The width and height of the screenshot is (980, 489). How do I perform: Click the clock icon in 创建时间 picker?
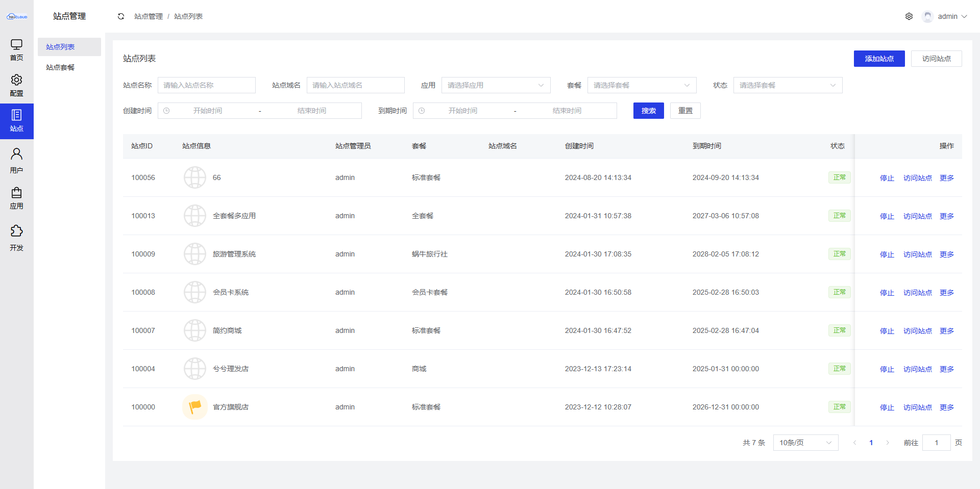point(166,111)
